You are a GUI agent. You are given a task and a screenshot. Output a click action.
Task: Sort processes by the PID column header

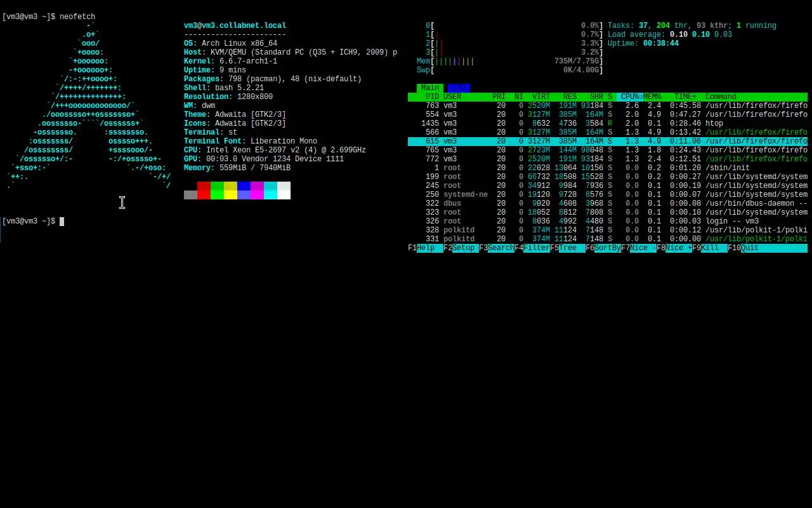pyautogui.click(x=432, y=97)
